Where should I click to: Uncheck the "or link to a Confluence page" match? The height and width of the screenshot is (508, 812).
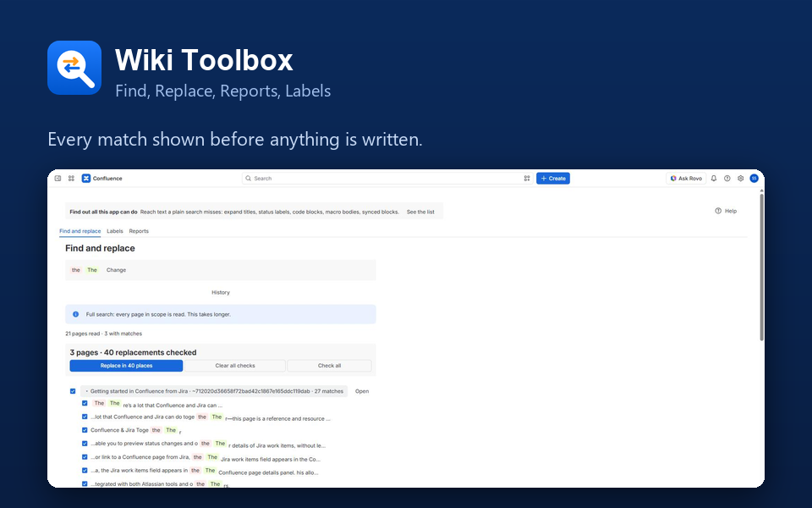pos(85,457)
